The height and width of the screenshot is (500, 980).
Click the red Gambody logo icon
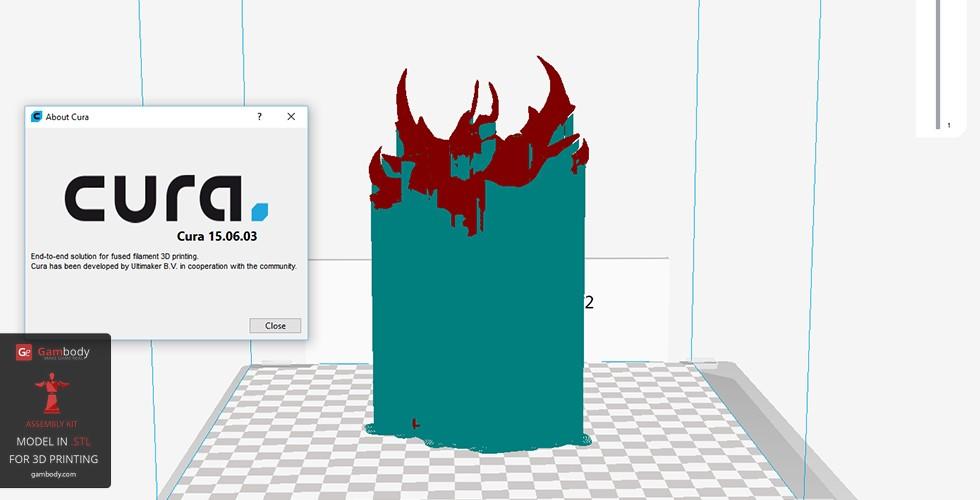[x=24, y=352]
